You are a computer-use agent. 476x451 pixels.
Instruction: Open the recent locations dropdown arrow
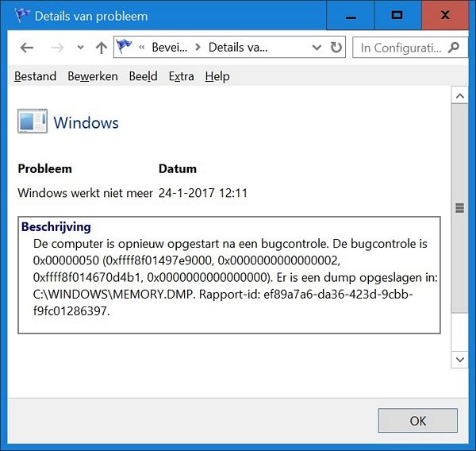click(x=80, y=48)
